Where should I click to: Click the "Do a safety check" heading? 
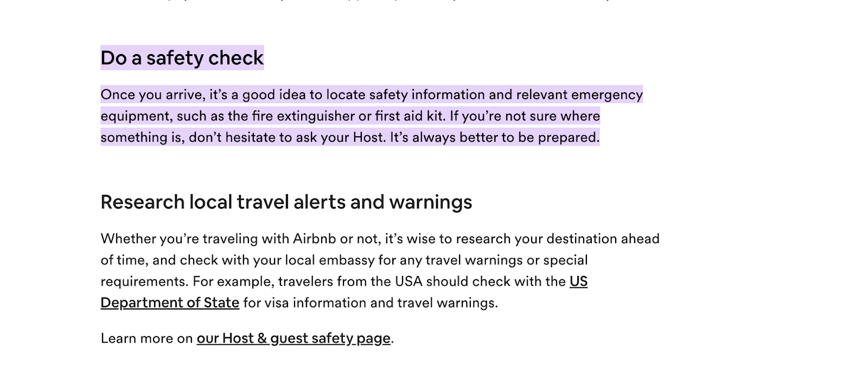(x=182, y=58)
